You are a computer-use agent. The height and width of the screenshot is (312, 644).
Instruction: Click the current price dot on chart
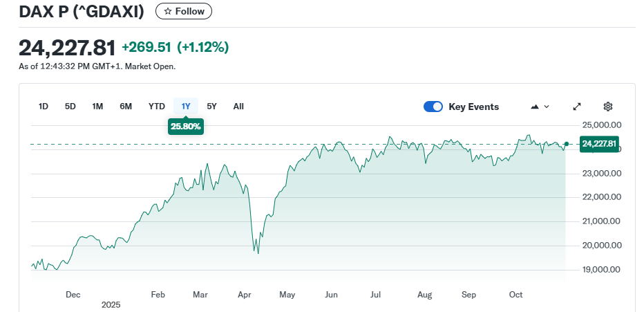567,144
